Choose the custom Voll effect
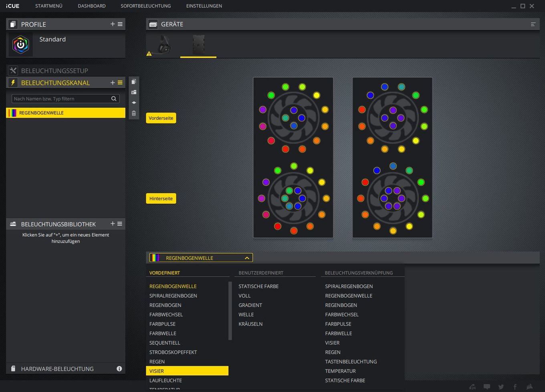 coord(244,295)
